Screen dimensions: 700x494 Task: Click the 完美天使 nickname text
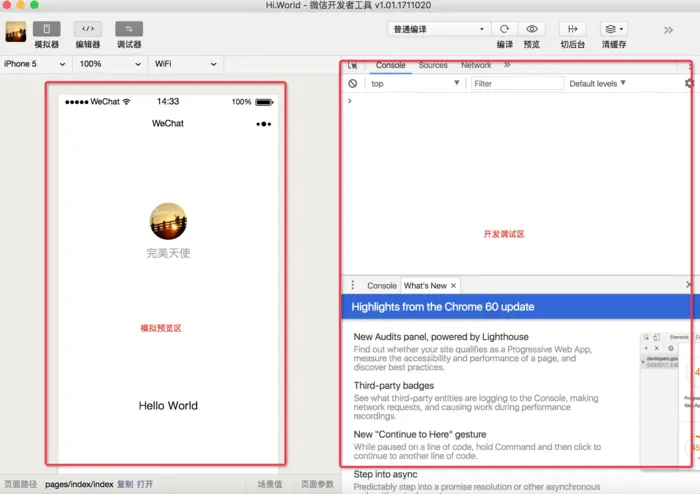(168, 253)
